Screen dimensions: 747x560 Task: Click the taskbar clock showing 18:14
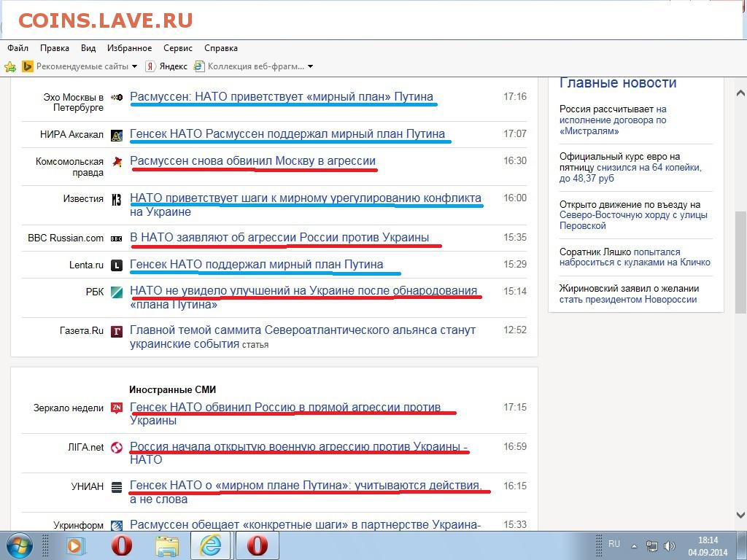pyautogui.click(x=708, y=546)
